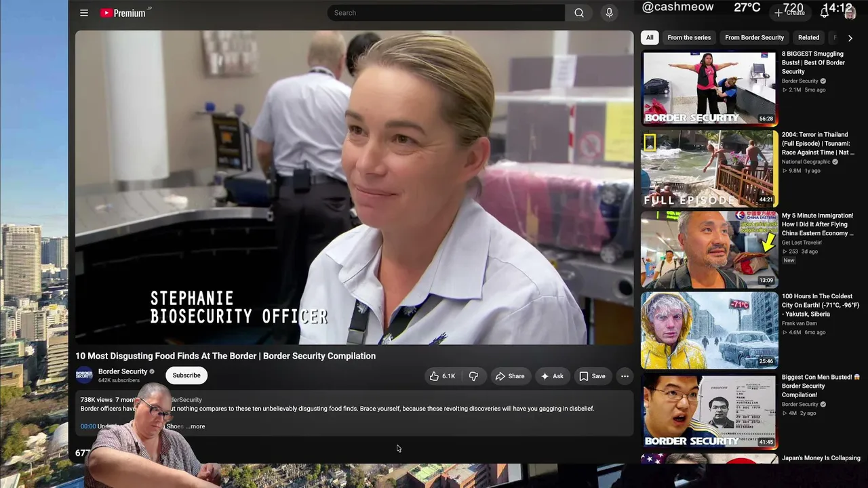
Task: Dislike the video with the thumbs-down
Action: 473,376
